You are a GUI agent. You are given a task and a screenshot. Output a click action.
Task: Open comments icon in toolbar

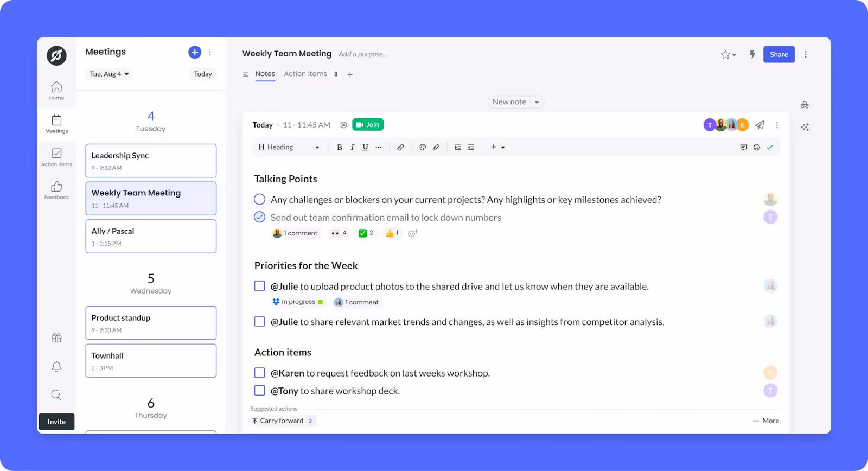[744, 147]
